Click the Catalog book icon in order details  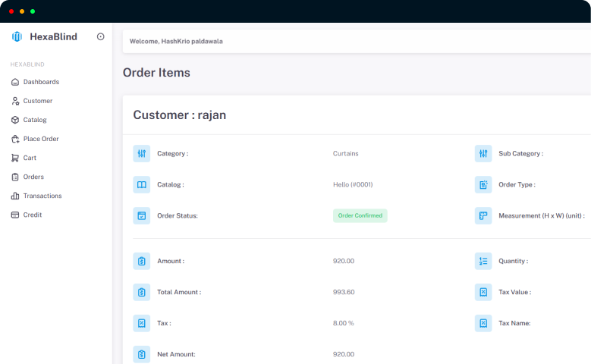142,184
